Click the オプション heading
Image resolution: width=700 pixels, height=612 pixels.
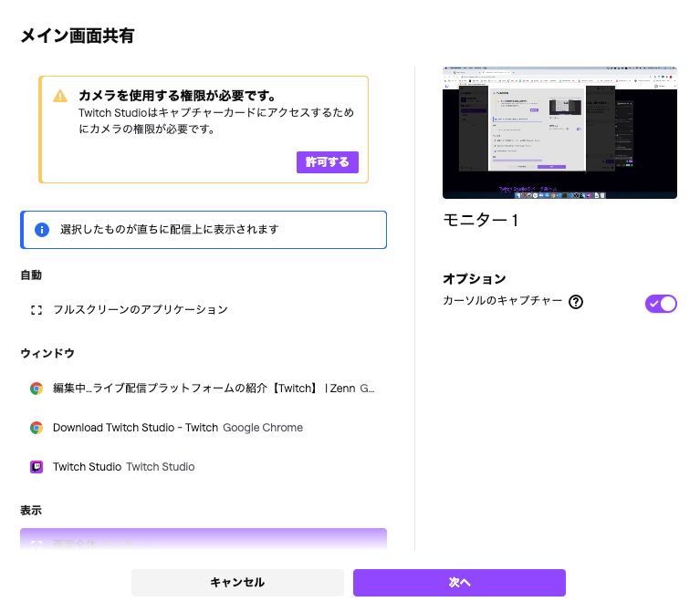point(474,279)
